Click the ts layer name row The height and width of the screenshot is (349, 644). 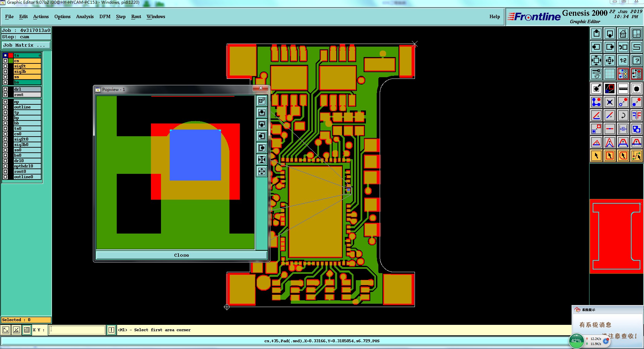point(28,55)
